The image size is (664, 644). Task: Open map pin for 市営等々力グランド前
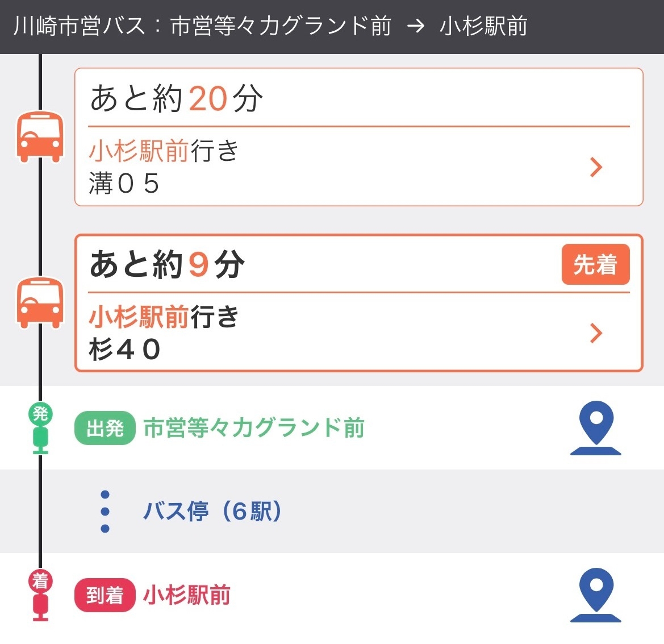pos(596,428)
